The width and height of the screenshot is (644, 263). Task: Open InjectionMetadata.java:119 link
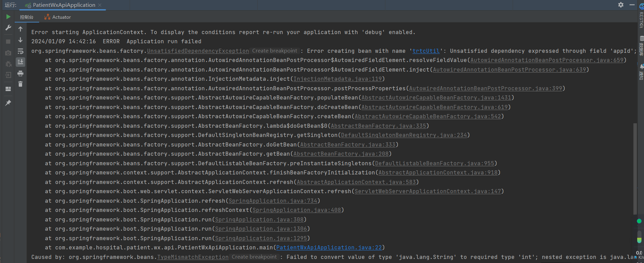(x=338, y=79)
